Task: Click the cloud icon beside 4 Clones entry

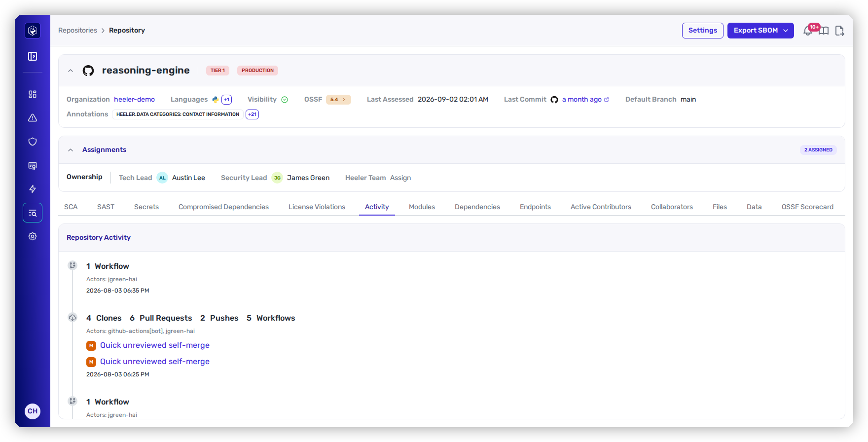Action: pos(72,317)
